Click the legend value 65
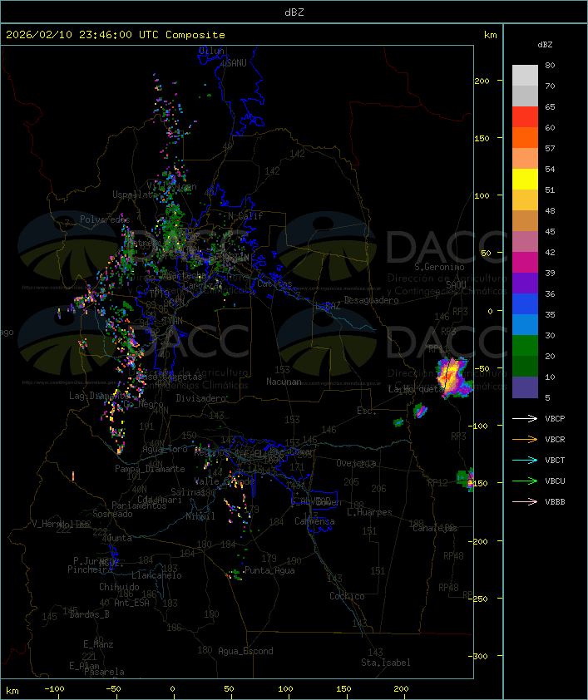Screen dimensions: 588x700 click(550, 106)
